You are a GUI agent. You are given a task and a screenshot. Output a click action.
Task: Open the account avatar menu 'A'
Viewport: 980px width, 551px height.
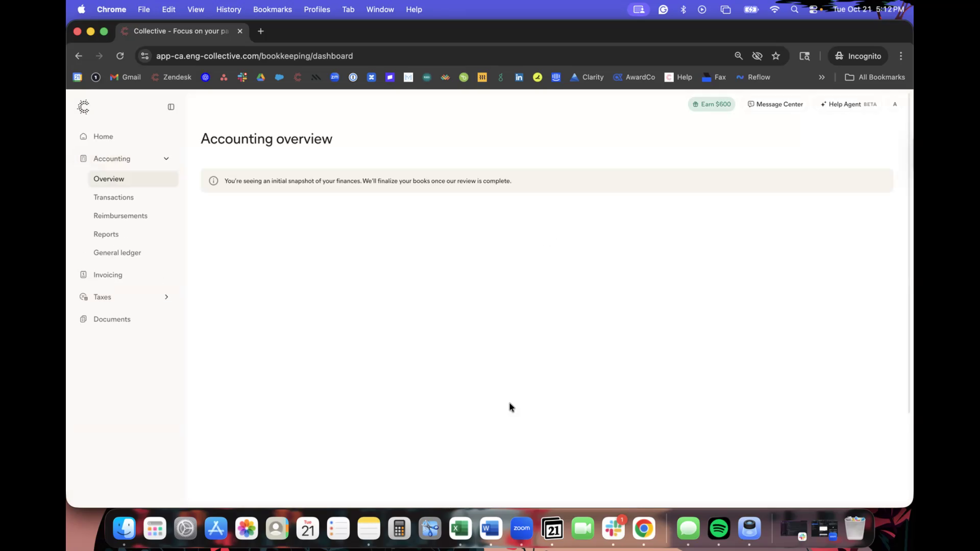coord(895,104)
